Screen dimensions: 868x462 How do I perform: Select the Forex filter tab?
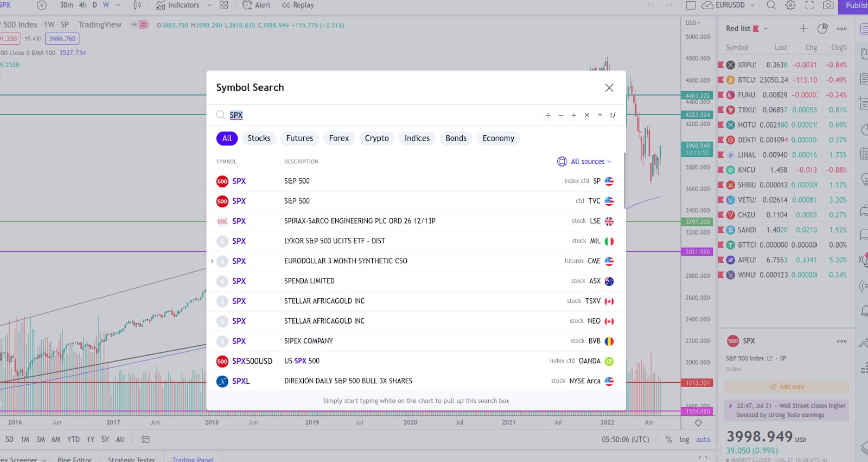pyautogui.click(x=339, y=138)
